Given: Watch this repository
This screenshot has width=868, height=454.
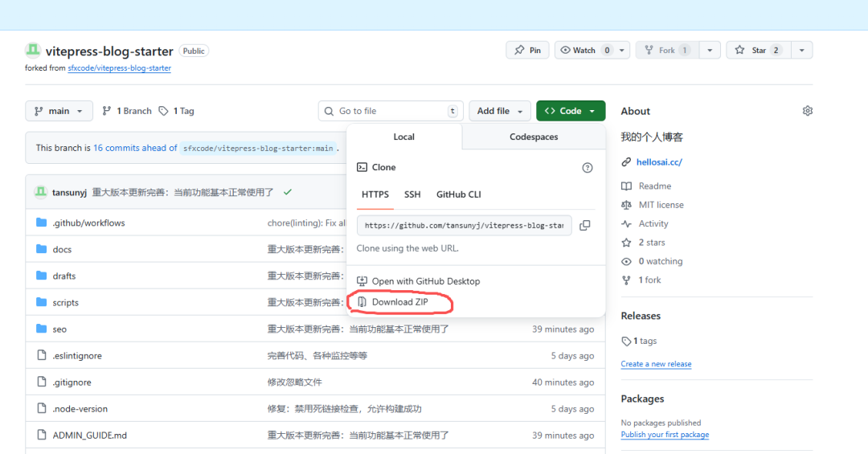Looking at the screenshot, I should coord(583,50).
